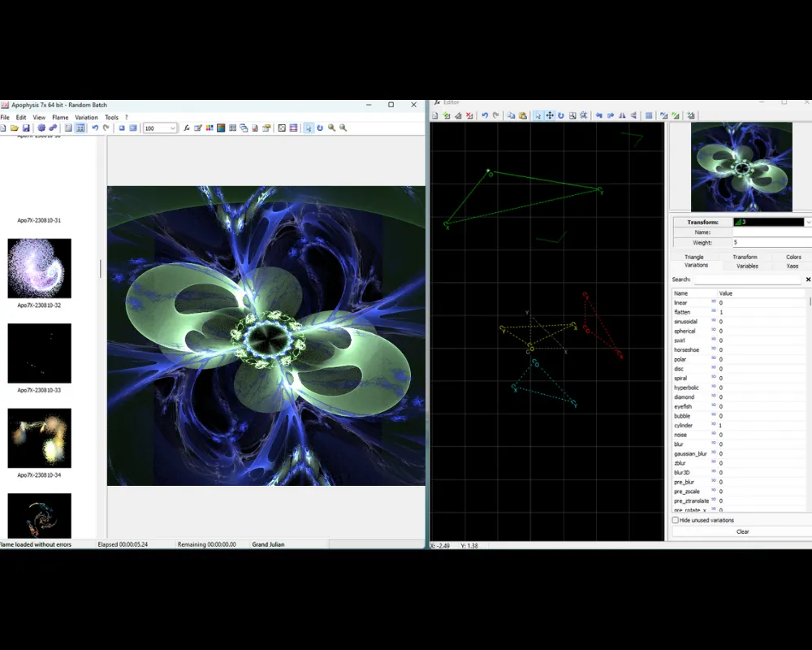Switch to the Colors tab
This screenshot has height=650, width=812.
click(x=793, y=257)
